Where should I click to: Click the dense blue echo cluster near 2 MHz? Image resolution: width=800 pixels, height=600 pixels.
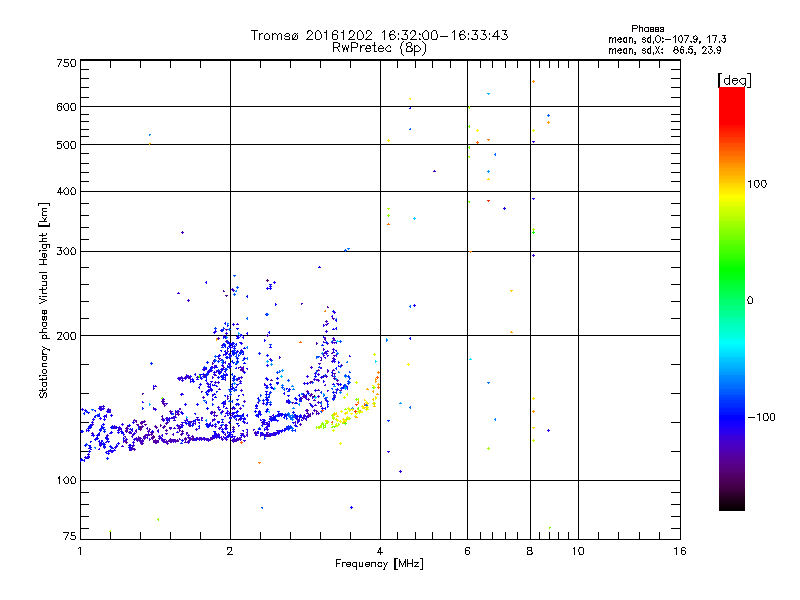[x=230, y=383]
